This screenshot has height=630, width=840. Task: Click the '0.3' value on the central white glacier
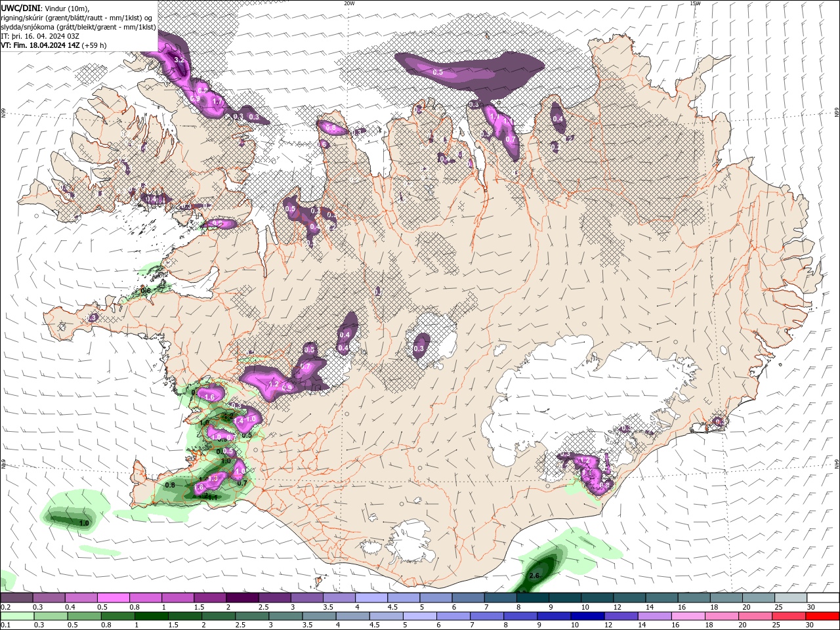point(419,348)
